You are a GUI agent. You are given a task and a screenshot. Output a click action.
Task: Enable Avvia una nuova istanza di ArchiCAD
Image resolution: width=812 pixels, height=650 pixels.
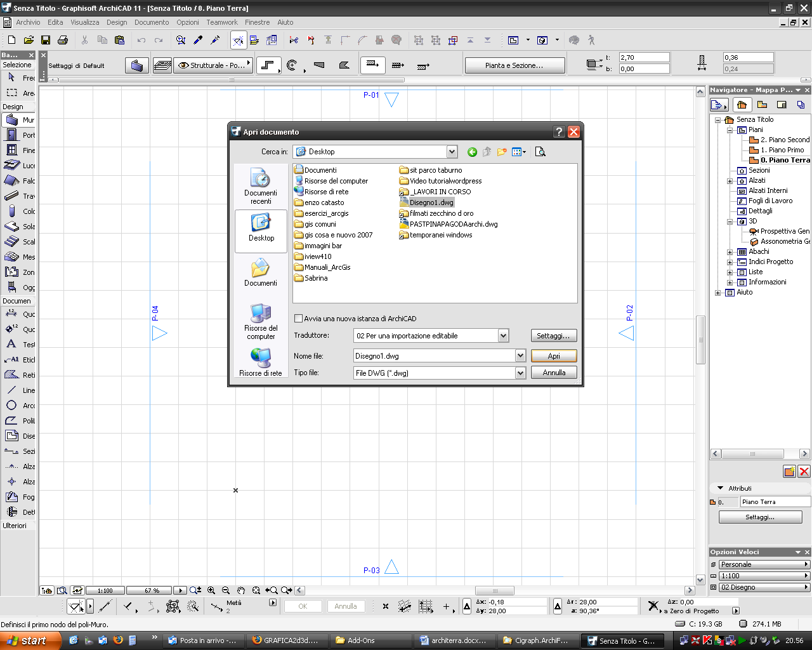click(299, 319)
